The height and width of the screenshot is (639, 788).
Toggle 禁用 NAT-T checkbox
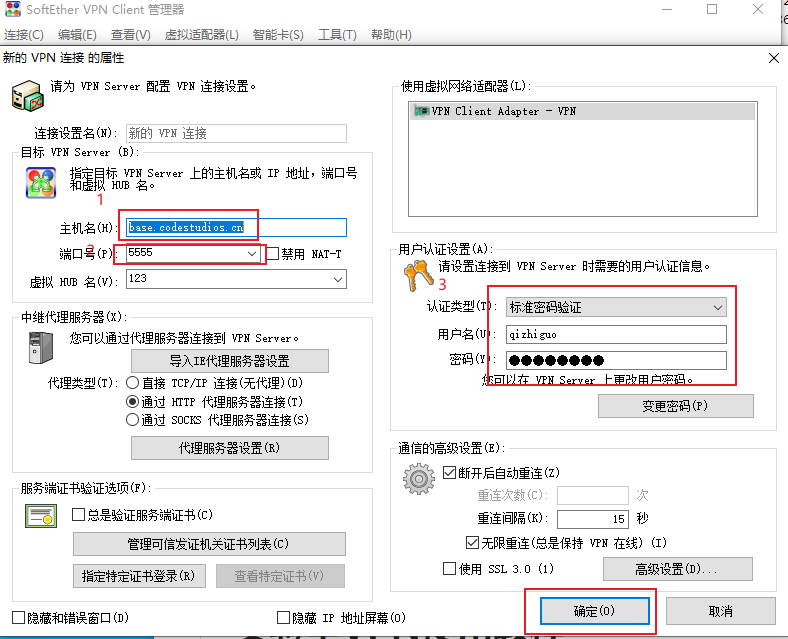pos(273,254)
